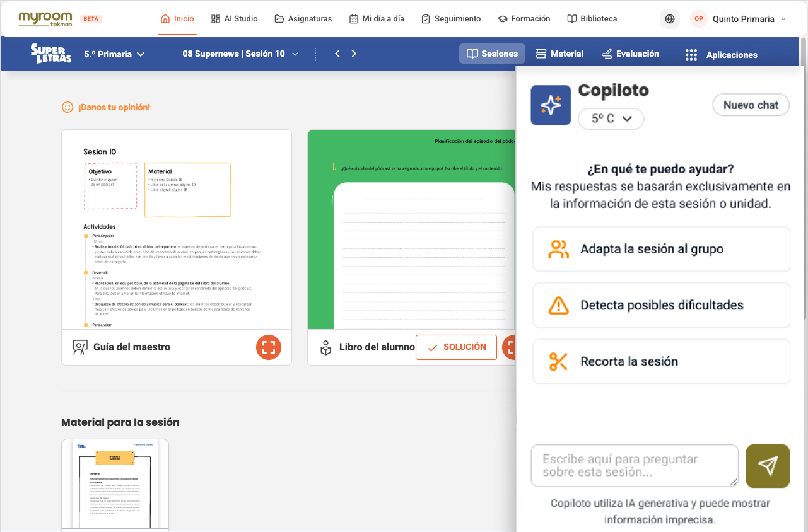Open Mi día a día
The image size is (808, 532).
(x=377, y=19)
